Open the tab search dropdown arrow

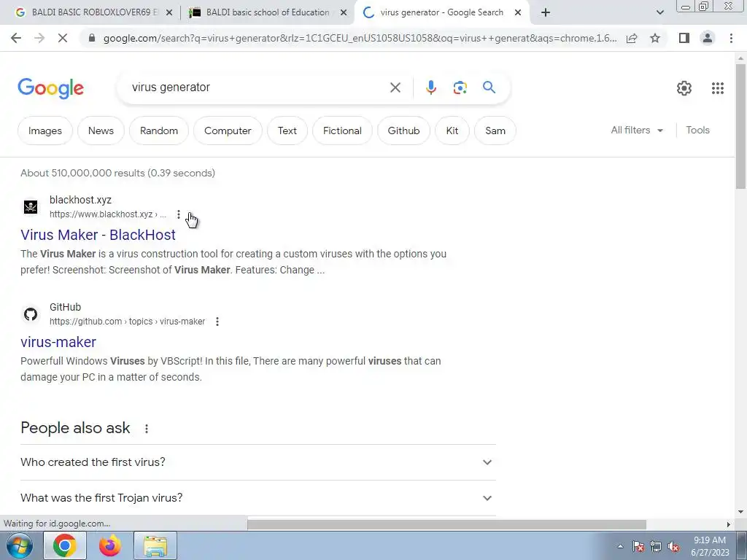[659, 13]
